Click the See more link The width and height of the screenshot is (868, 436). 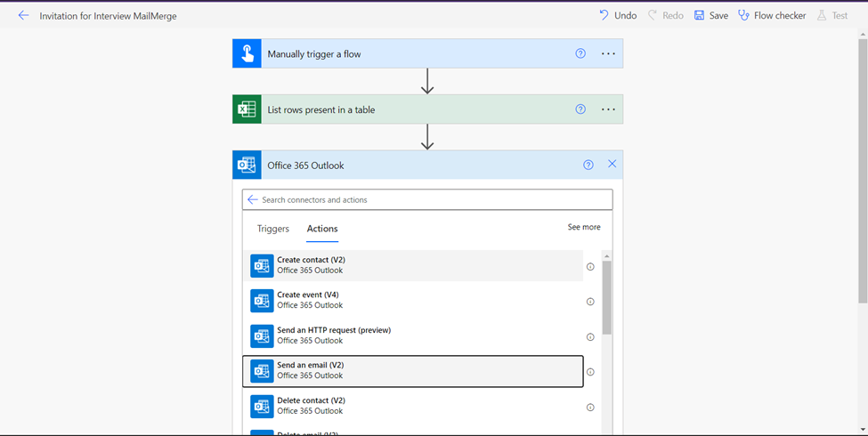point(583,227)
